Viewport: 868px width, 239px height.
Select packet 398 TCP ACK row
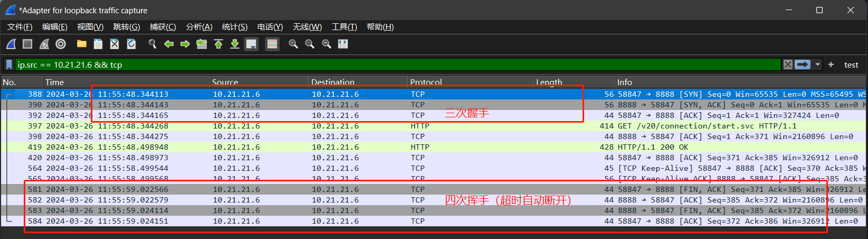click(x=433, y=136)
